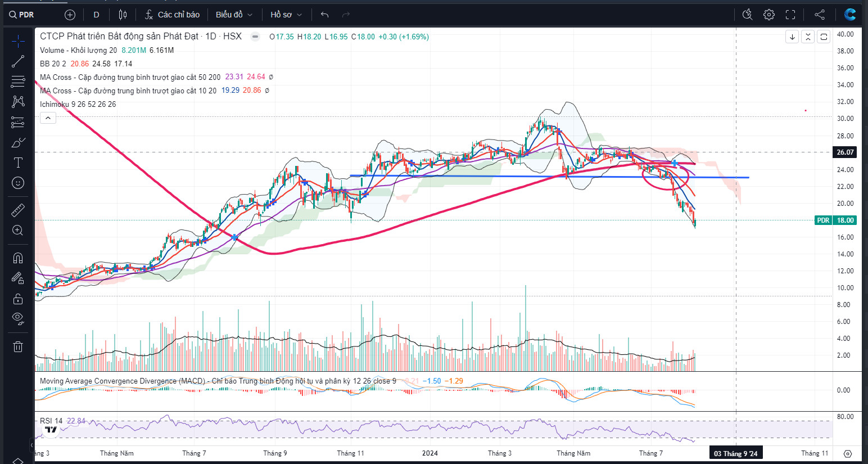This screenshot has width=868, height=464.
Task: Toggle hide all drawings eye icon
Action: pos(18,319)
